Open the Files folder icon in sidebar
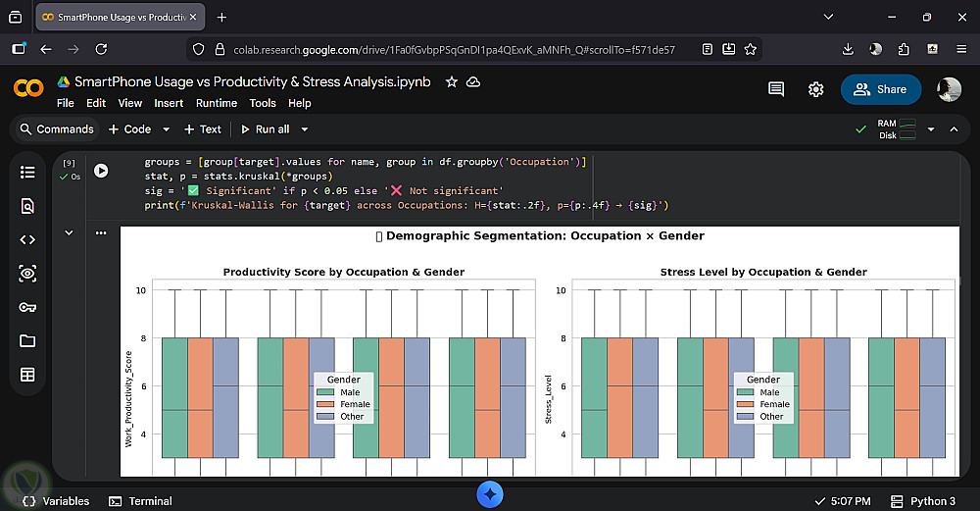Screen dimensions: 980x511 coord(27,340)
